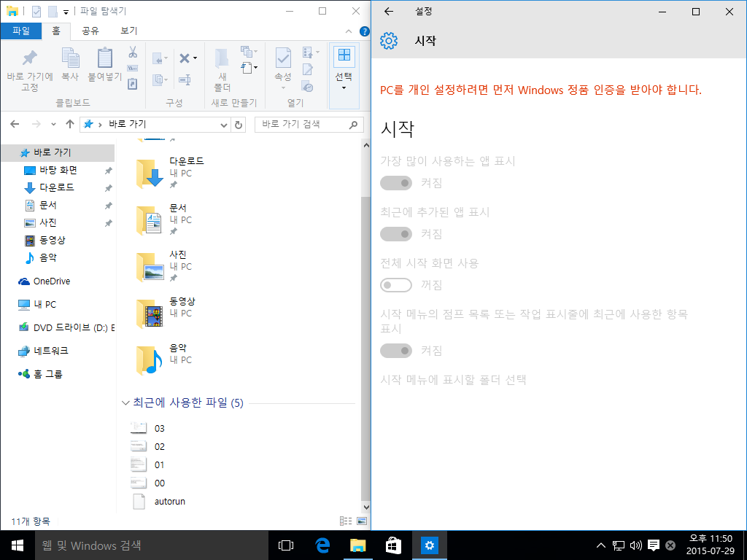Click the Copy (복사) ribbon icon
This screenshot has height=560, width=747.
tap(70, 58)
